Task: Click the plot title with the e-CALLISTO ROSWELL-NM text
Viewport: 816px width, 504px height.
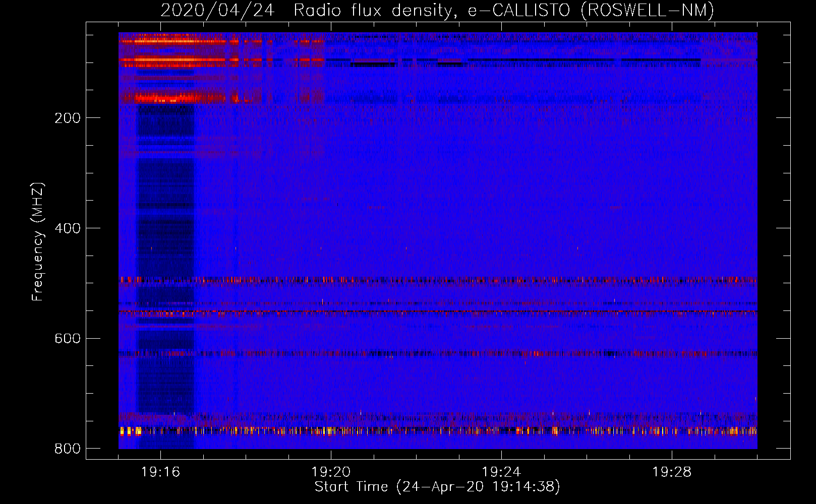Action: [x=437, y=10]
